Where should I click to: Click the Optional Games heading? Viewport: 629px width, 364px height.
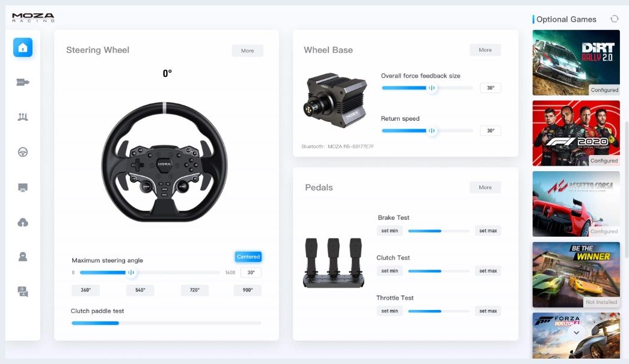pos(566,19)
